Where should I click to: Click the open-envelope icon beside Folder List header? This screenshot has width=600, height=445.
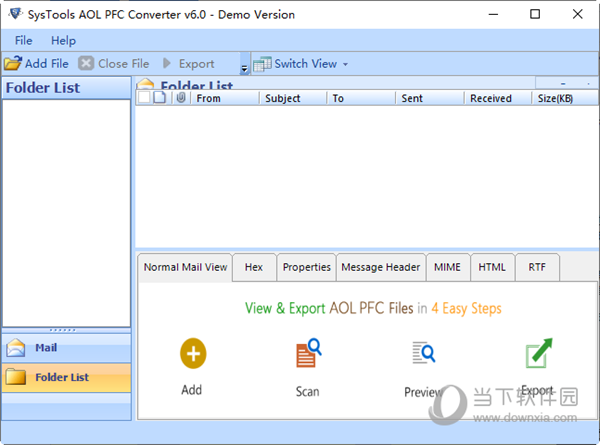pyautogui.click(x=145, y=84)
